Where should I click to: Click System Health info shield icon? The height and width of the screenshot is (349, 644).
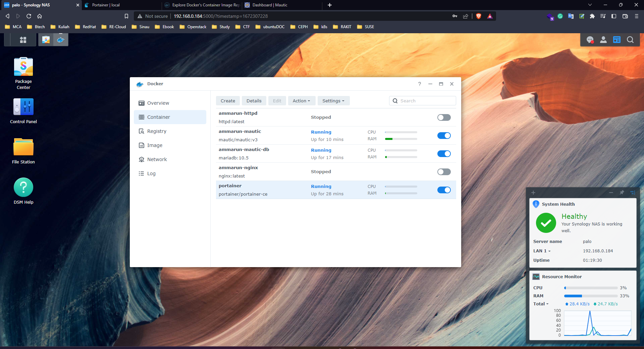coord(536,204)
